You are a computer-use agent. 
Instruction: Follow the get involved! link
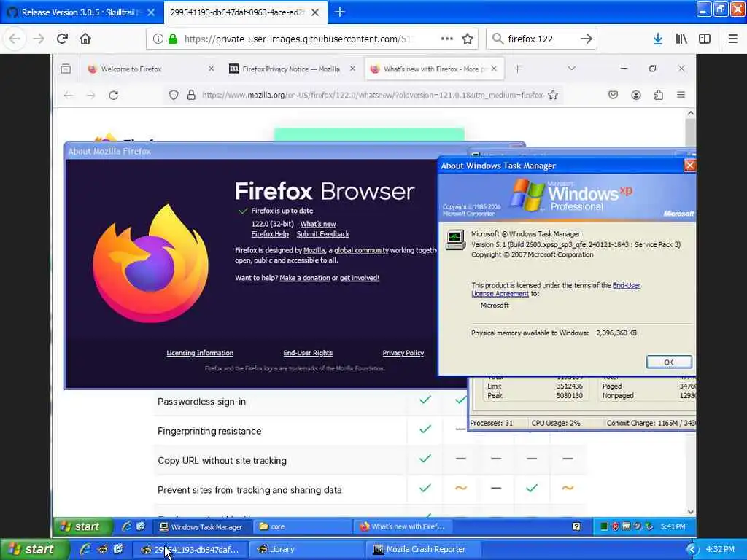[x=359, y=278]
